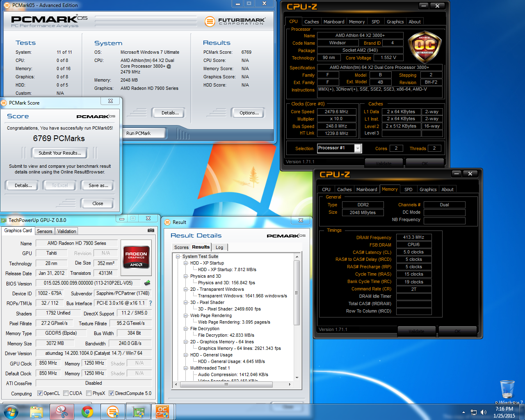Toggle the PhysX checkbox in GPU-Z
Screen dimensions: 525x420
point(89,393)
